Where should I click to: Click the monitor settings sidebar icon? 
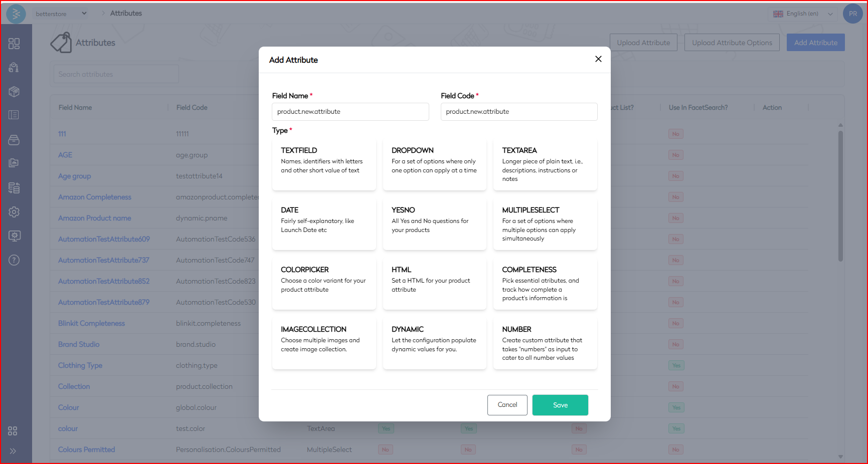click(14, 236)
